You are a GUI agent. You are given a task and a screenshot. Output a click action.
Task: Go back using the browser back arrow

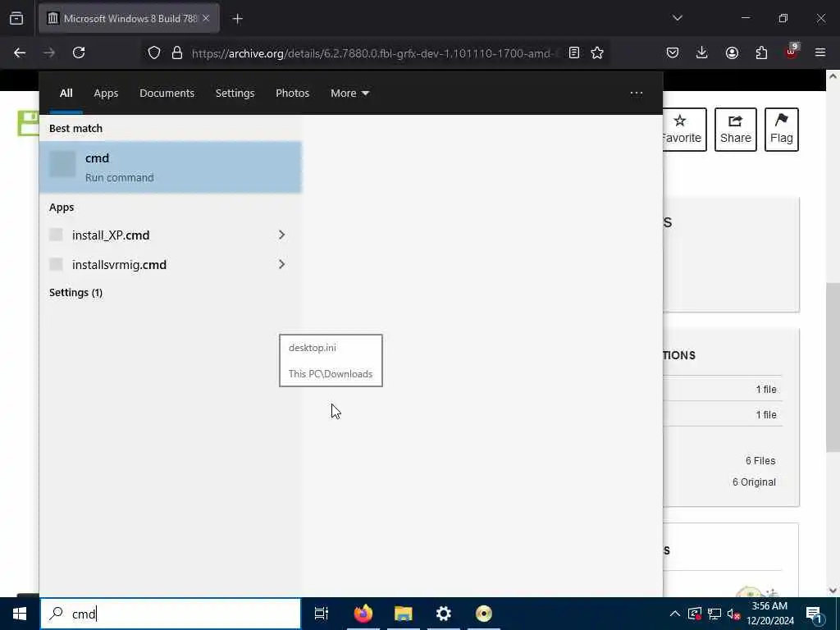(x=20, y=52)
